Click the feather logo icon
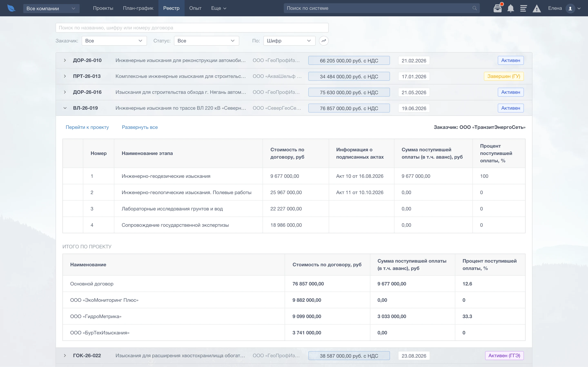Image resolution: width=588 pixels, height=367 pixels. [x=11, y=8]
